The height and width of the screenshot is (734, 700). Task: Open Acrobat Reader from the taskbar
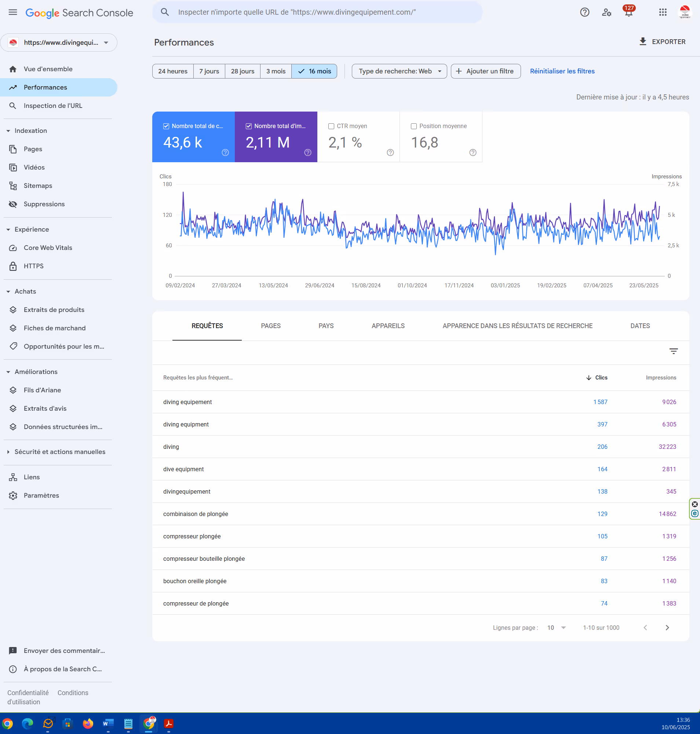169,724
